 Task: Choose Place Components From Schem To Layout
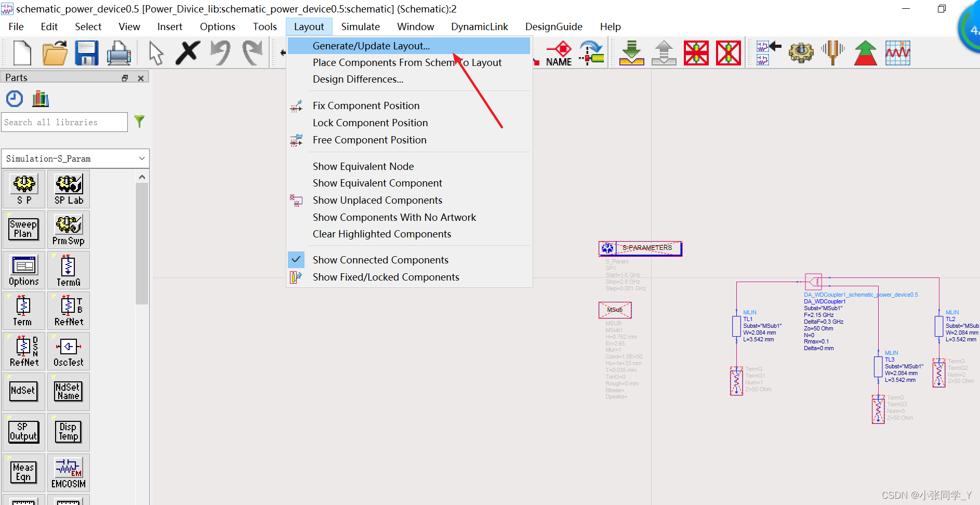[408, 62]
